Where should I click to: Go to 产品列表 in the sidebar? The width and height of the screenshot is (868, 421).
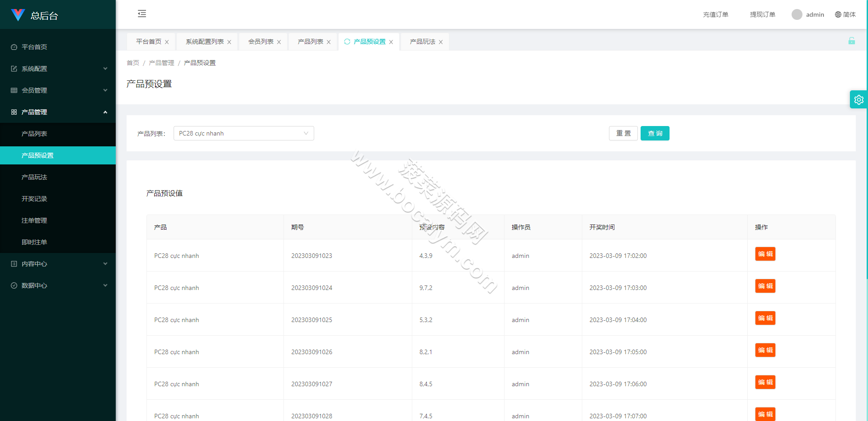(58, 134)
